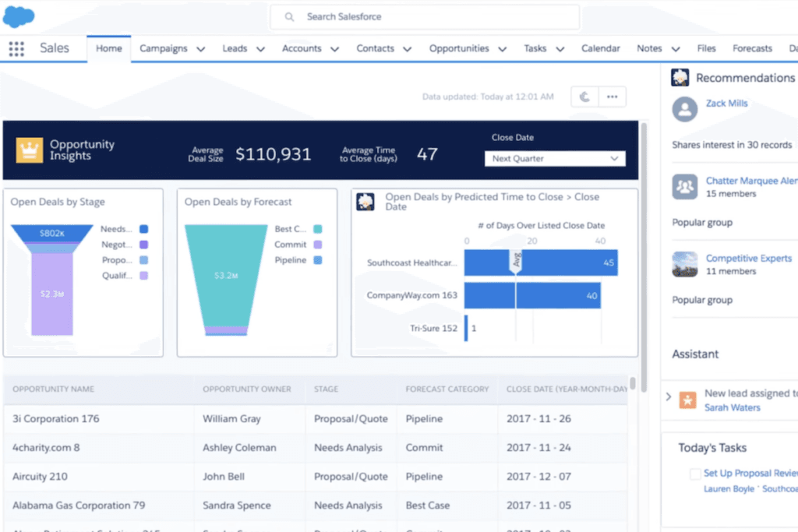Click the Southcoast Healthcare bar showing 45
The image size is (798, 532).
click(x=541, y=262)
